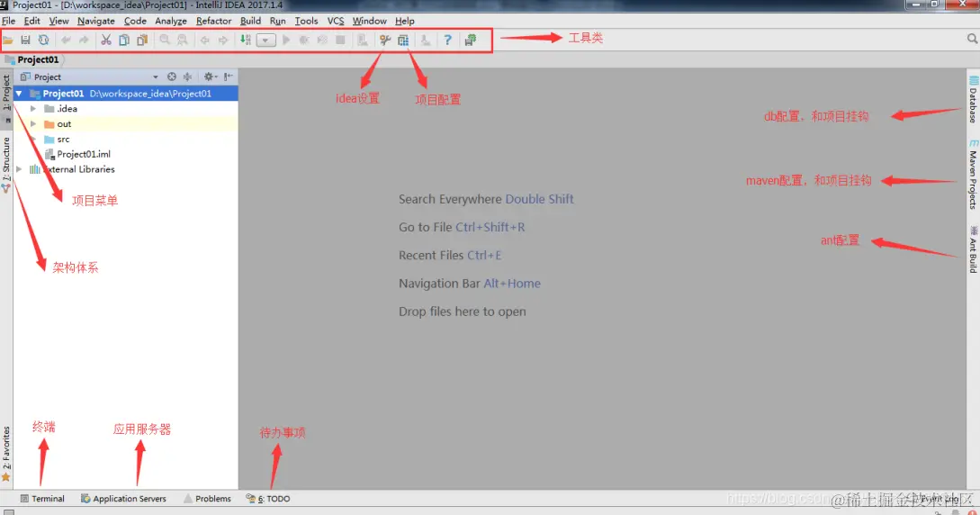Open the Database side tab
980x515 pixels.
click(x=973, y=99)
